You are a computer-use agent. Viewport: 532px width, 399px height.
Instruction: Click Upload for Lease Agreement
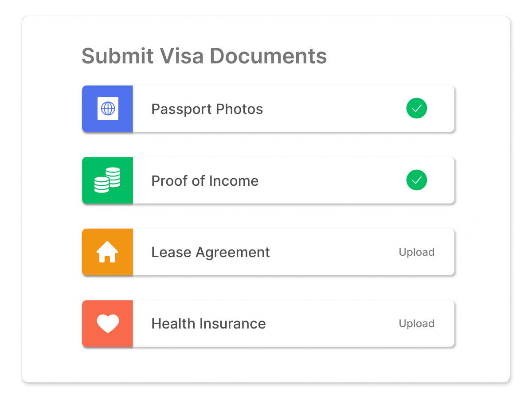point(416,252)
